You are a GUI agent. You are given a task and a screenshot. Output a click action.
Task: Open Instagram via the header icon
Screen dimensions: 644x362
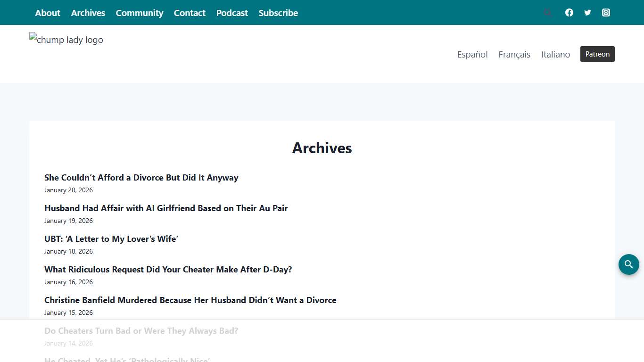[606, 13]
